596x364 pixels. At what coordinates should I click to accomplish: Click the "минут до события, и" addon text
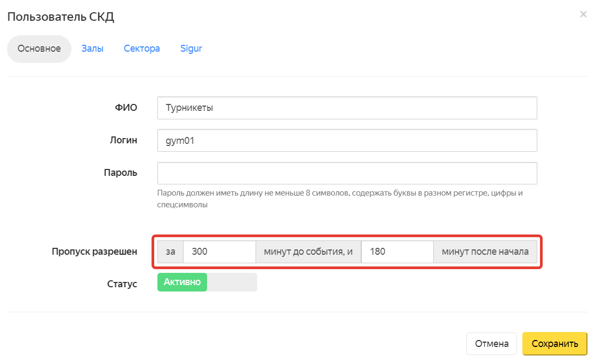coord(308,252)
